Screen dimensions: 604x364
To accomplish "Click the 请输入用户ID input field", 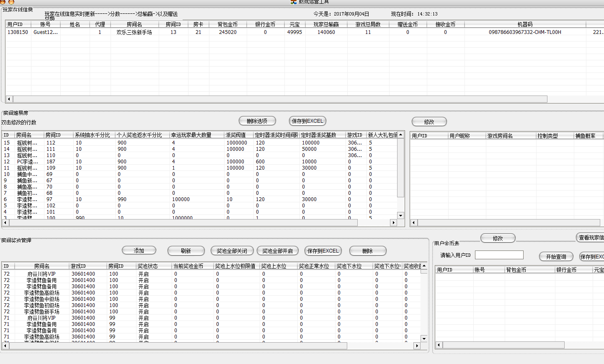I will [x=499, y=255].
